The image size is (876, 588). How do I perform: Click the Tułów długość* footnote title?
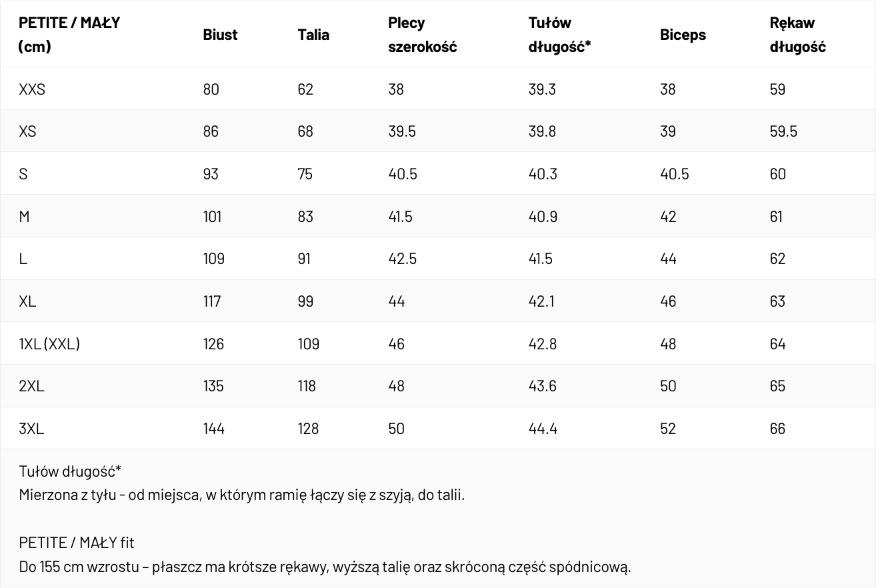pyautogui.click(x=70, y=472)
